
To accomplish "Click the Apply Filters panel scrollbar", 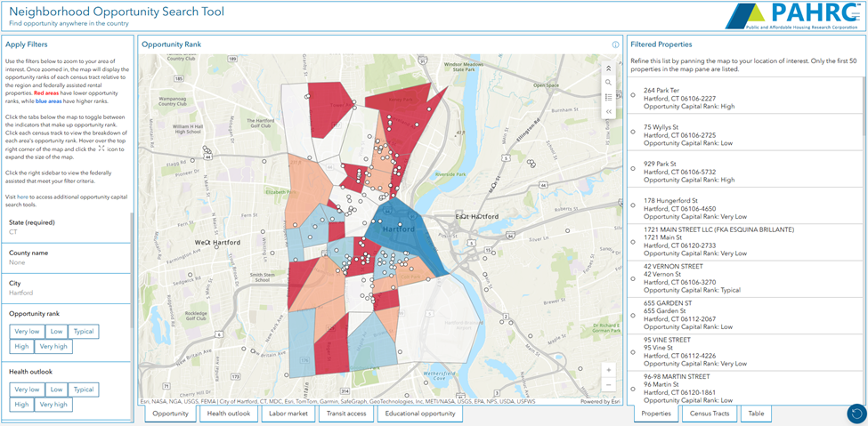I will tap(132, 267).
